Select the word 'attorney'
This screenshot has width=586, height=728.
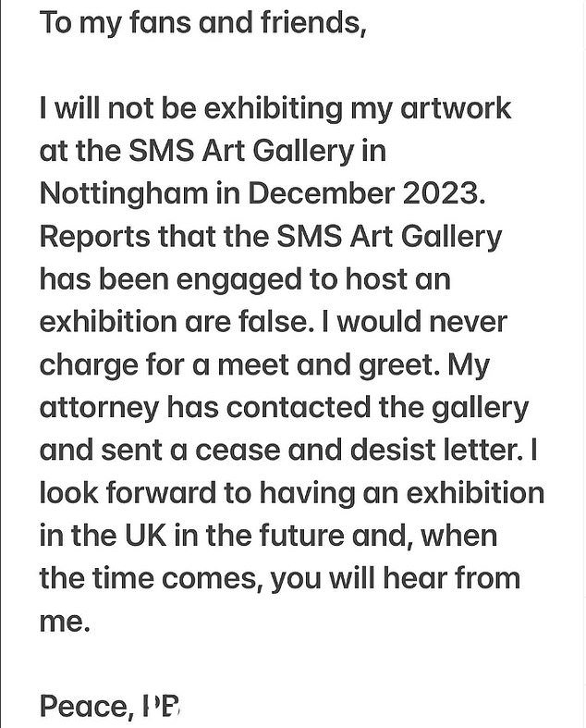99,409
